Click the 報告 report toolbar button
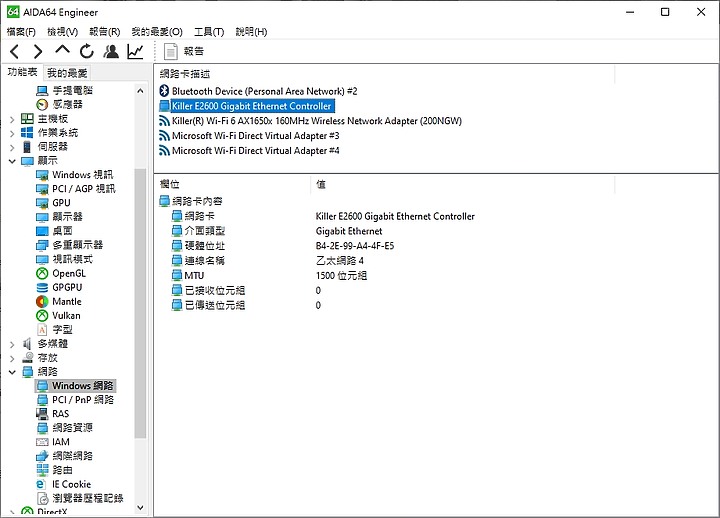Viewport: 720px width, 518px height. tap(184, 51)
